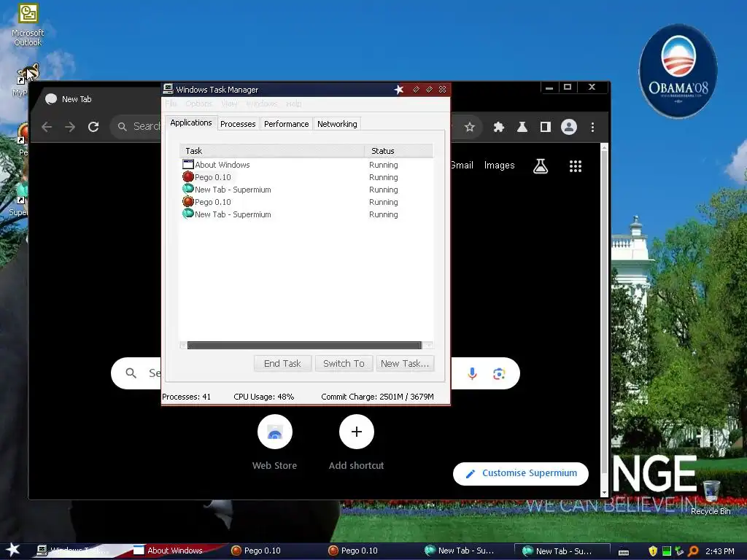Click the Processes: 41 status text
Viewport: 747px width, 560px height.
point(186,397)
